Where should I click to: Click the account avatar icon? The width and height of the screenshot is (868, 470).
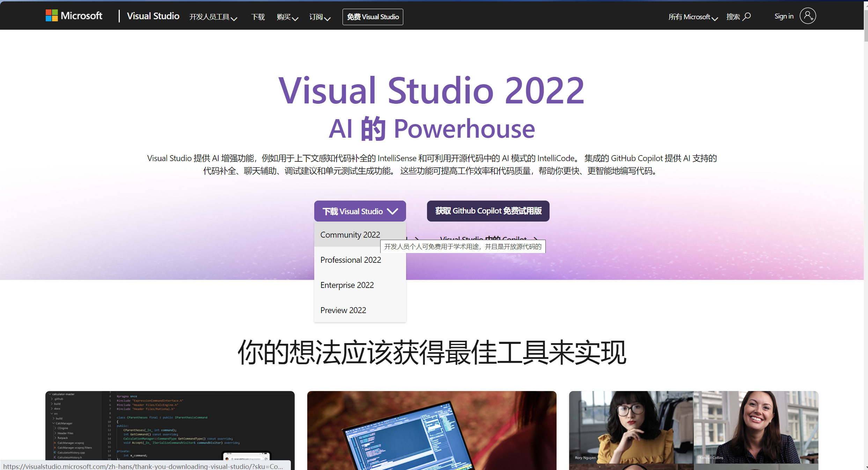(x=808, y=16)
